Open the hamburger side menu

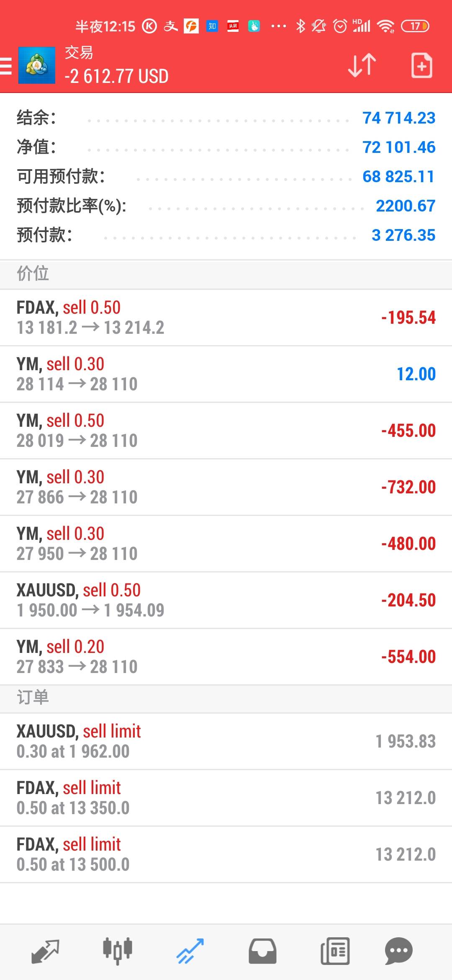(6, 66)
